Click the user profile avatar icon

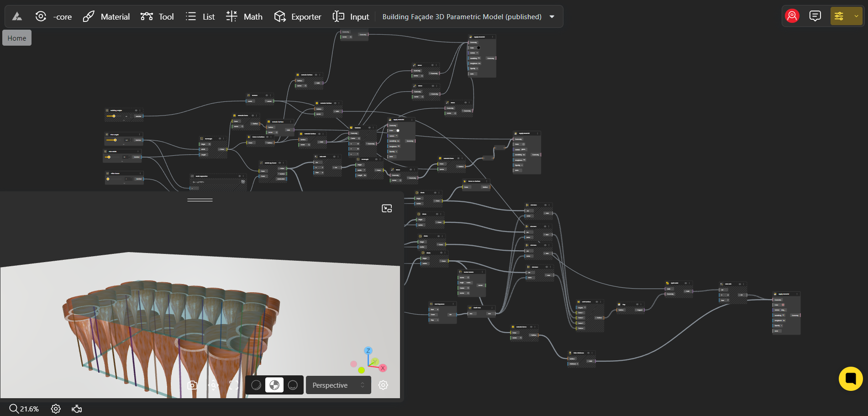pyautogui.click(x=792, y=16)
